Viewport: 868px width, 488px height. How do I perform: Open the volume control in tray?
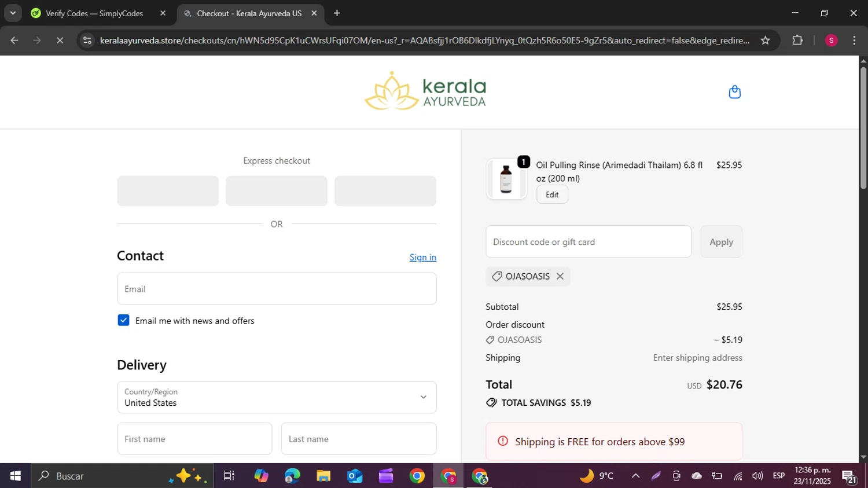(x=757, y=476)
